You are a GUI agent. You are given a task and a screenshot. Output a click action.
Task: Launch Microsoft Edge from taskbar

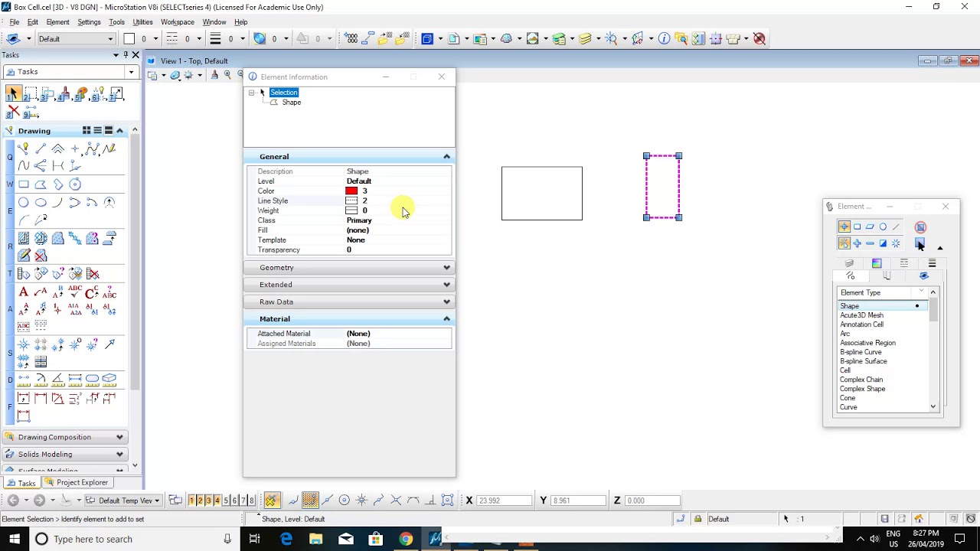286,539
